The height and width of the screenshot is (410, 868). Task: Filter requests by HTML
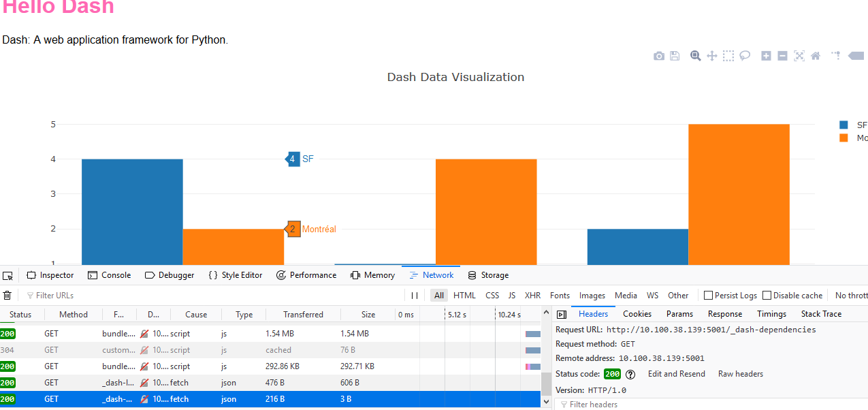[x=465, y=296]
